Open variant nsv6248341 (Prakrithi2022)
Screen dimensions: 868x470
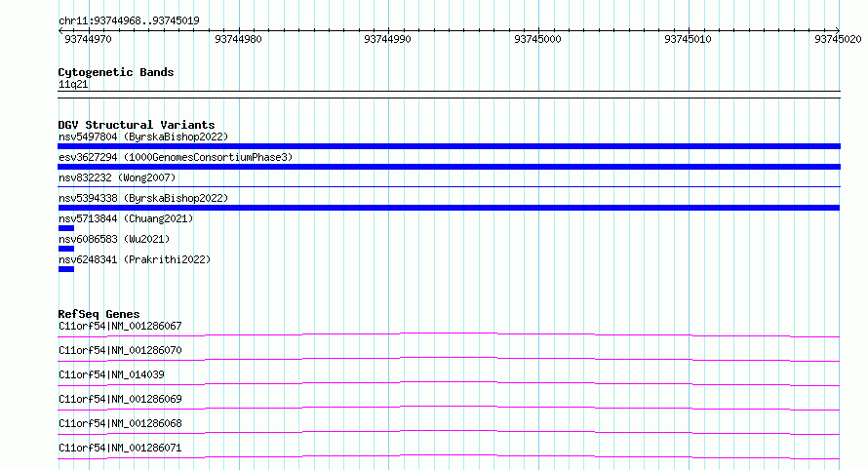point(135,259)
